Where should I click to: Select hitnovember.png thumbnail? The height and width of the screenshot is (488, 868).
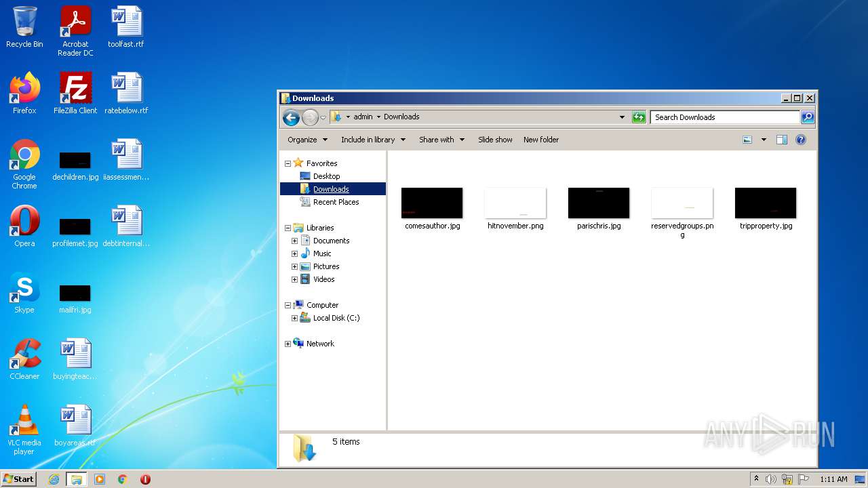tap(515, 209)
